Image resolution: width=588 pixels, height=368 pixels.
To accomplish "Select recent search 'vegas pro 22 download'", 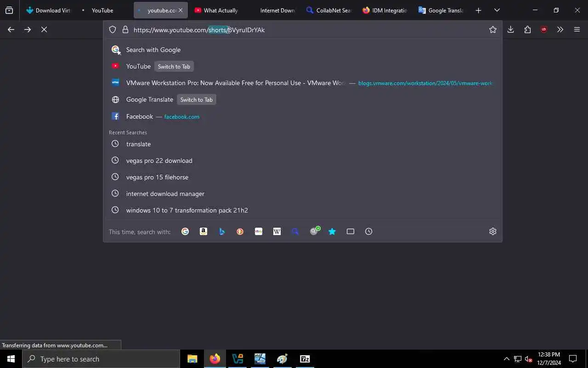I will [x=303, y=161].
